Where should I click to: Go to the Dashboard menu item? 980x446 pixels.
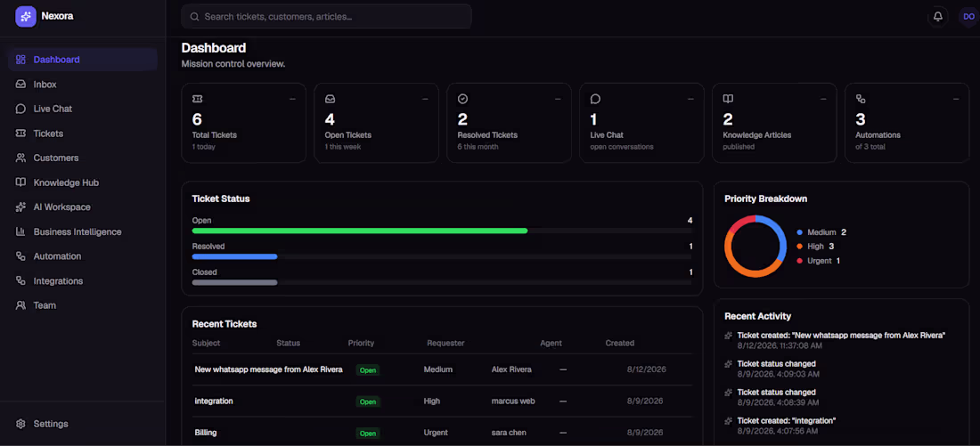pyautogui.click(x=83, y=60)
